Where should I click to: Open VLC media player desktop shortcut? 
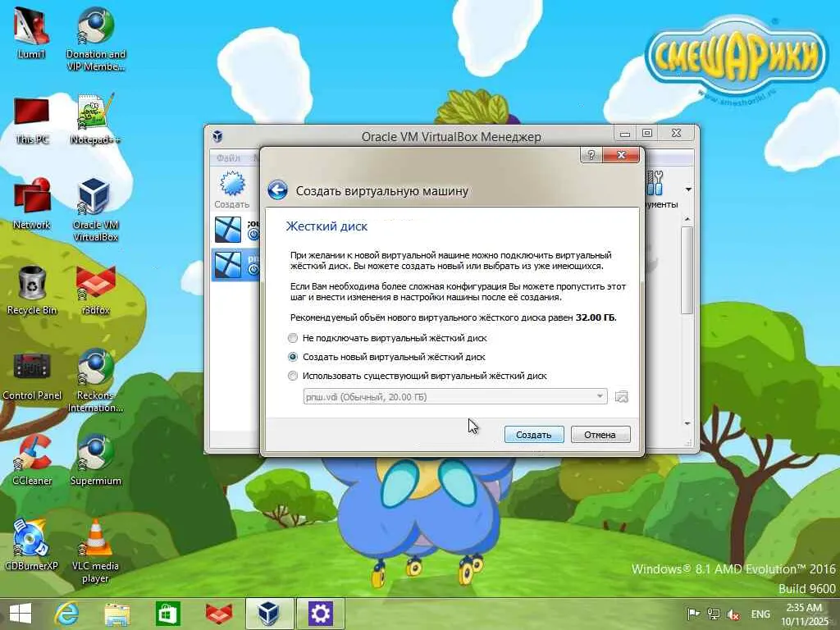click(x=95, y=550)
